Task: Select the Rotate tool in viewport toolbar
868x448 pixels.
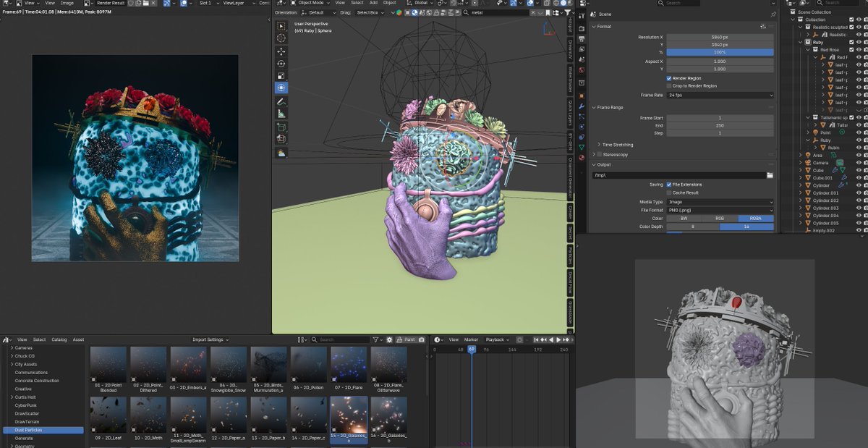Action: [x=281, y=64]
